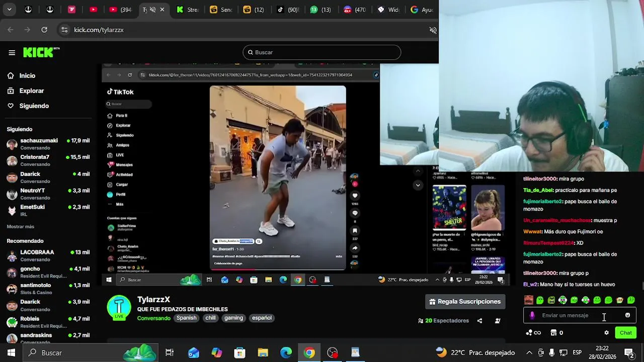Open Microsoft Store from taskbar
The width and height of the screenshot is (644, 362).
(240, 353)
